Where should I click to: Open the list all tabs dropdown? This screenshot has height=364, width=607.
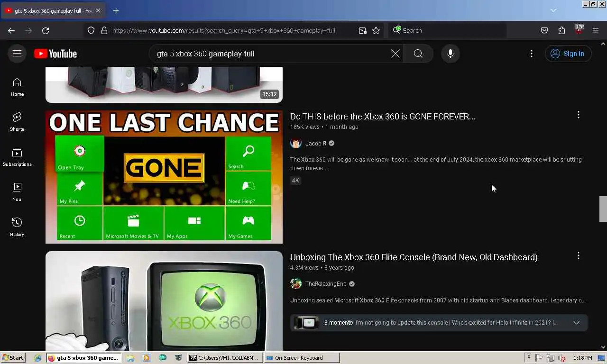(x=553, y=10)
